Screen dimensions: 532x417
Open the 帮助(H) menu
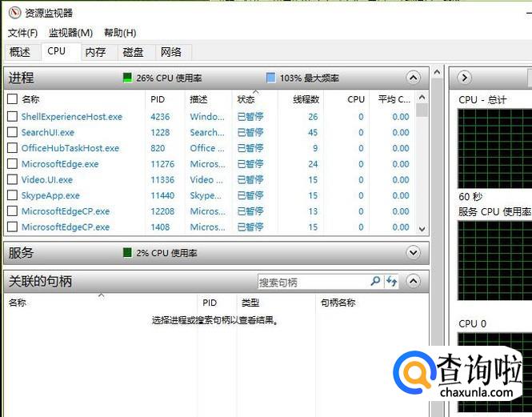(x=120, y=33)
